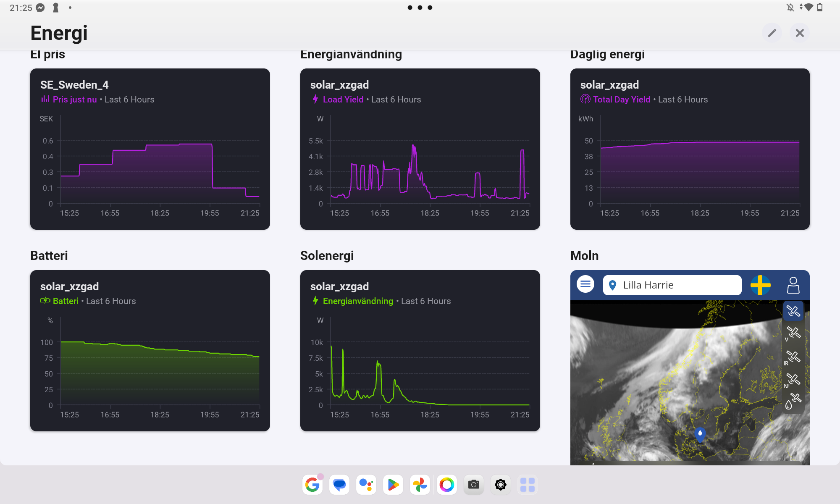Switch to the V satellite layer
Viewport: 840px width, 504px height.
click(x=793, y=333)
